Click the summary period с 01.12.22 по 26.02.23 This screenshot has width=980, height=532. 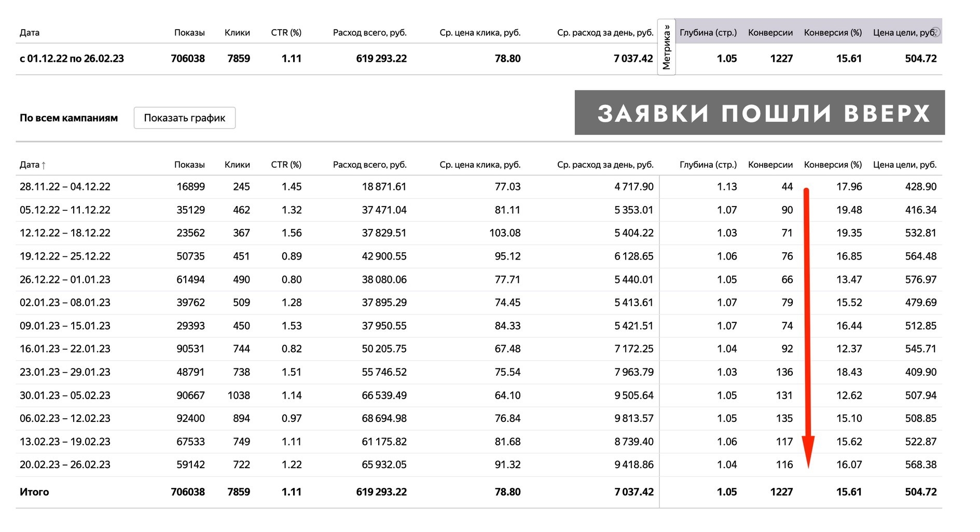click(72, 59)
